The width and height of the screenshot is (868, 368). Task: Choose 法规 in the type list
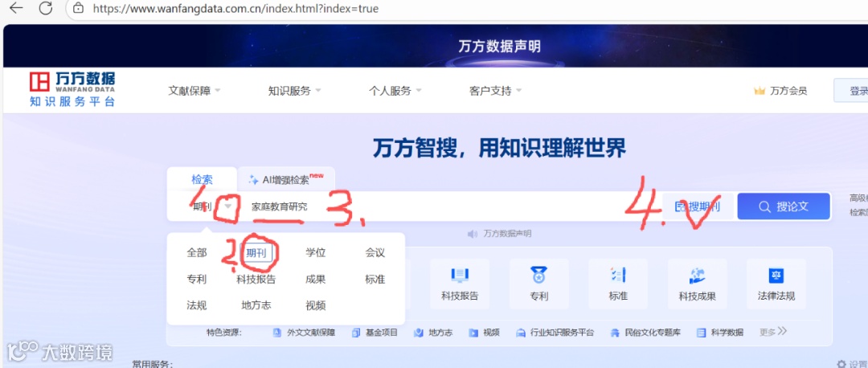point(197,305)
